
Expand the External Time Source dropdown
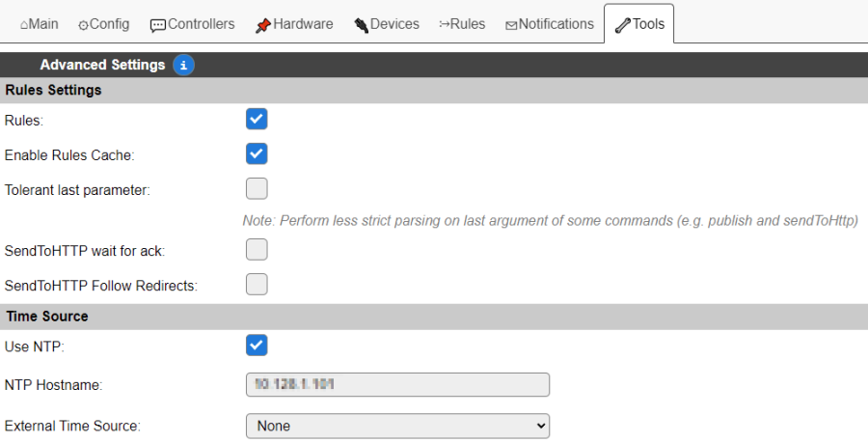[397, 426]
